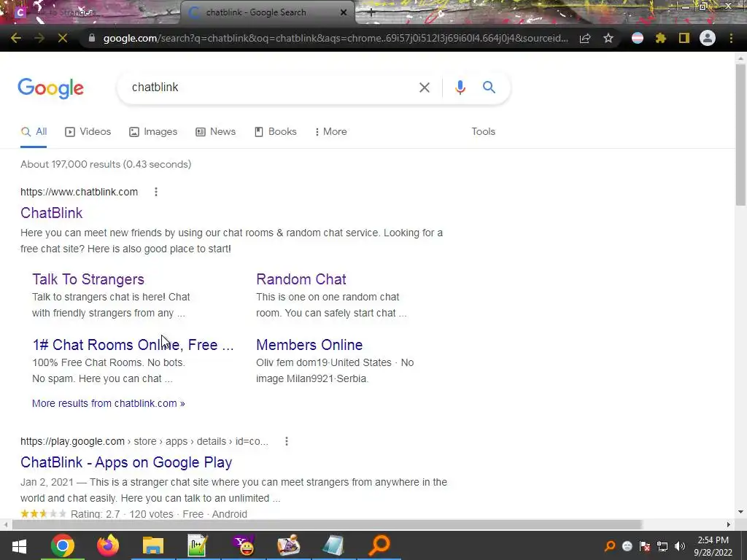Stop loading the page with the X button
747x560 pixels.
click(x=63, y=38)
